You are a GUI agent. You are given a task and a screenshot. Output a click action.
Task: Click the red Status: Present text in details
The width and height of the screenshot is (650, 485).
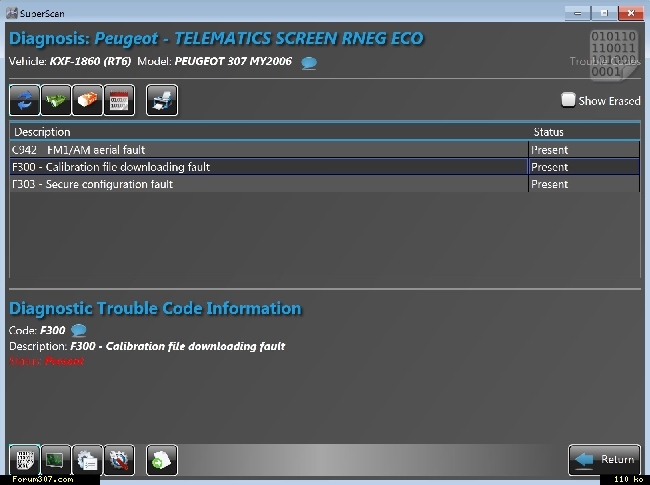point(46,361)
